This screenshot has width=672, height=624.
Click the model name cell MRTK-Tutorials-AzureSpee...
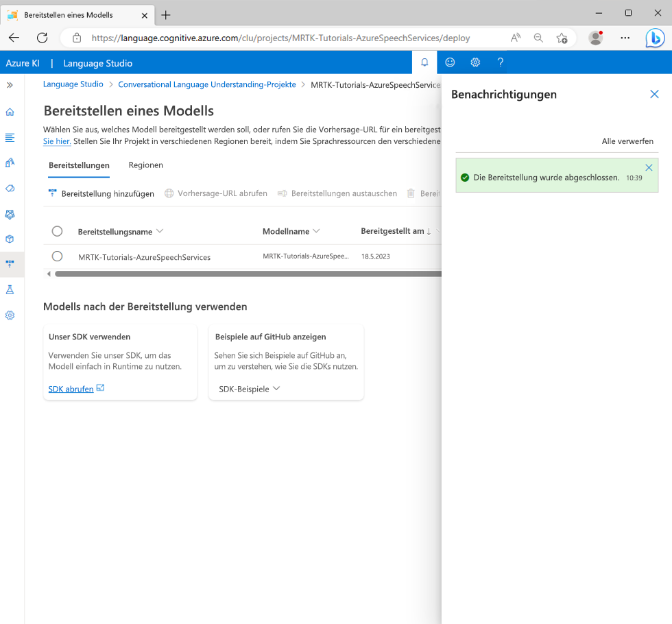pyautogui.click(x=306, y=256)
